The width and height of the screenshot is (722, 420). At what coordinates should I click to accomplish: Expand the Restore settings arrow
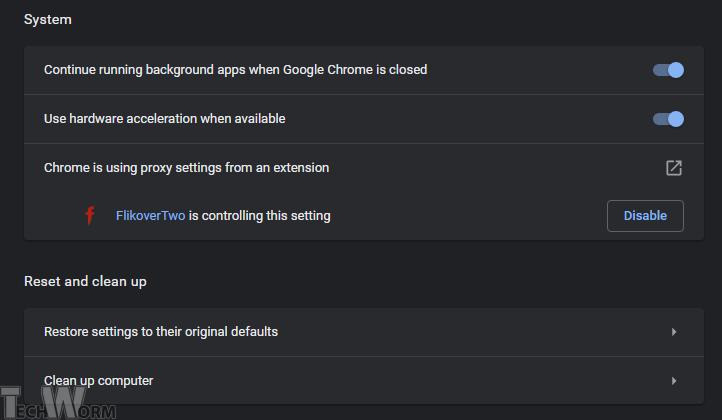click(x=674, y=331)
